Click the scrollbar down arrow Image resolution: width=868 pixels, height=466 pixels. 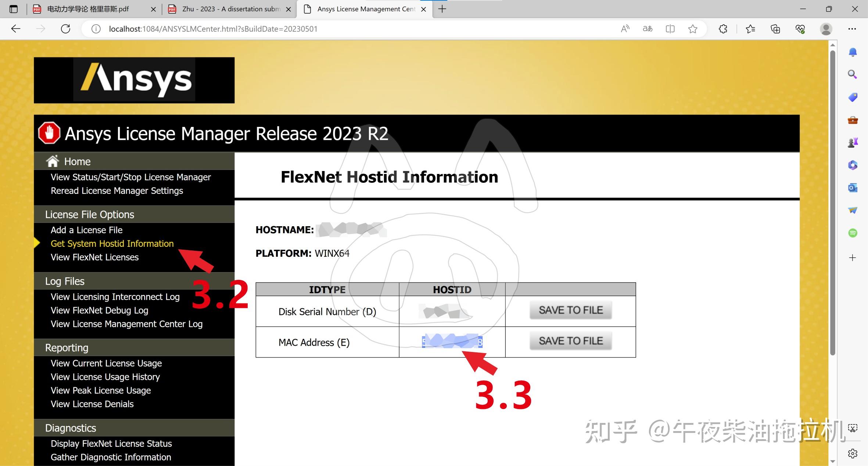[x=833, y=461]
